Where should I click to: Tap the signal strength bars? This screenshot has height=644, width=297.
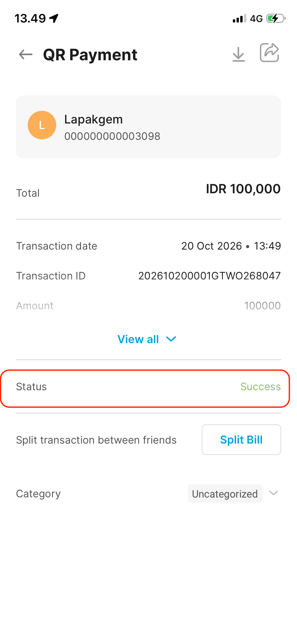tap(239, 19)
